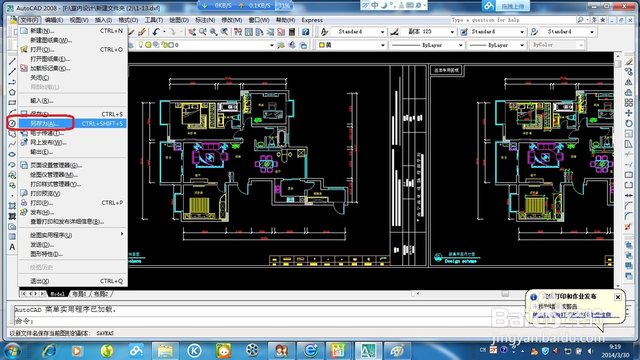Screen dimensions: 640x360
Task: Click the AutoCAD taskbar button
Action: [368, 351]
